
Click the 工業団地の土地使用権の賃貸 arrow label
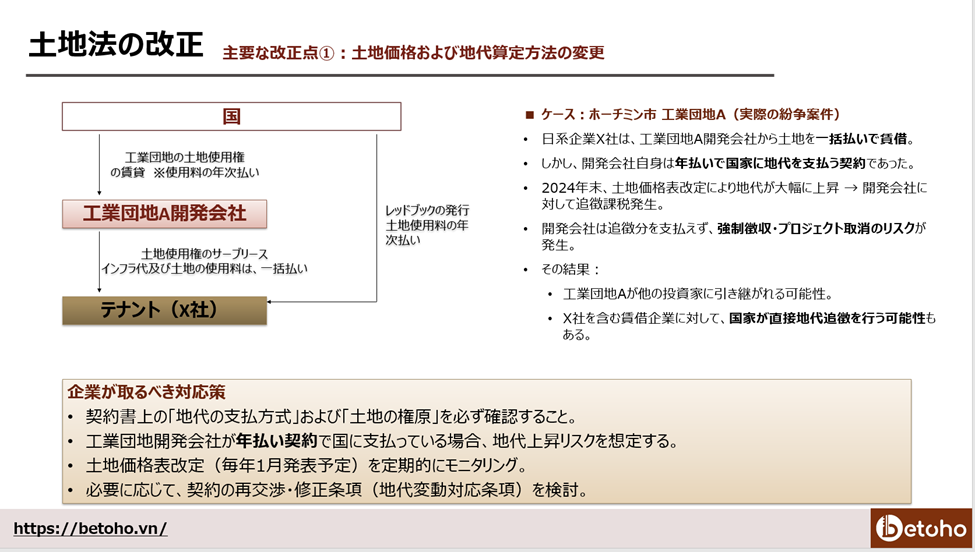click(x=184, y=165)
